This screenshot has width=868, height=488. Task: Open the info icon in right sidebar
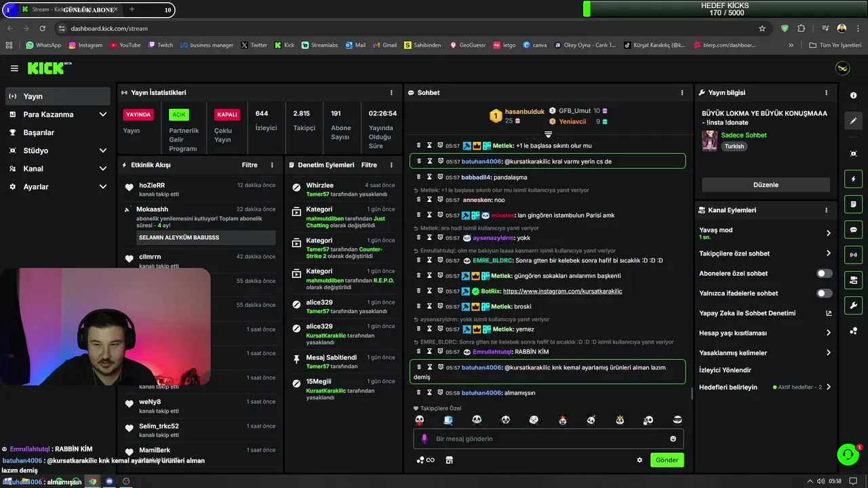(x=853, y=96)
